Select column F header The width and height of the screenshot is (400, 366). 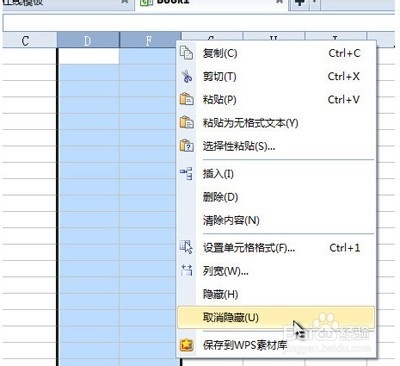(149, 40)
